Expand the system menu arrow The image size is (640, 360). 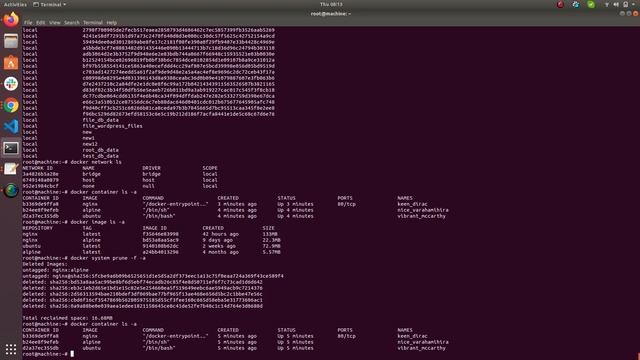[633, 4]
